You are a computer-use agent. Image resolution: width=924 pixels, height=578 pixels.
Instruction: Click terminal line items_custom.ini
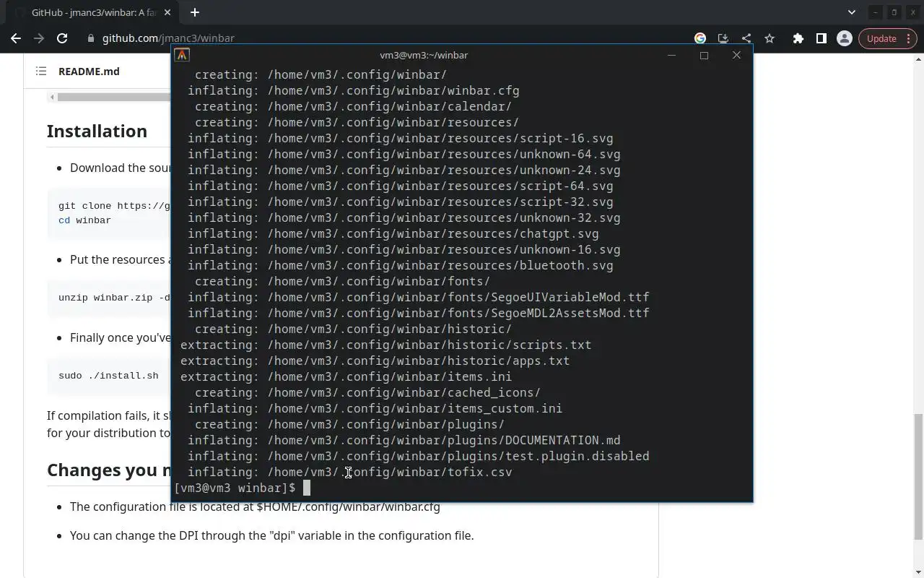coord(375,408)
